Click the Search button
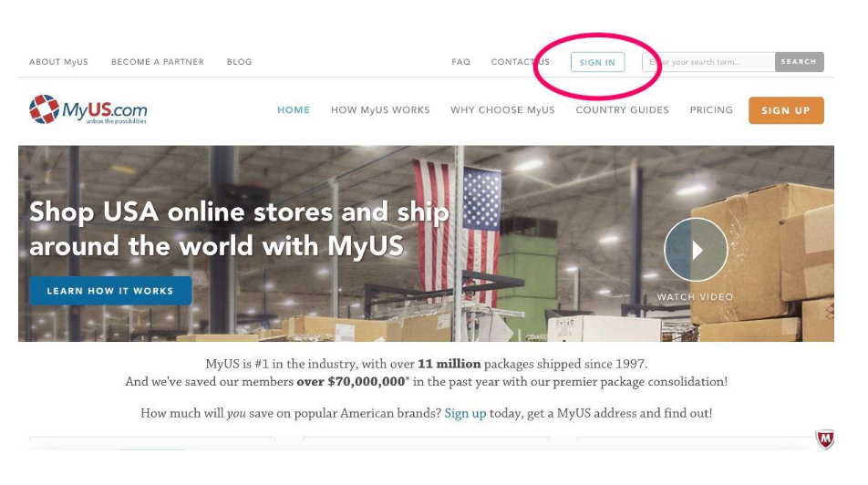The height and width of the screenshot is (485, 868). [x=800, y=62]
